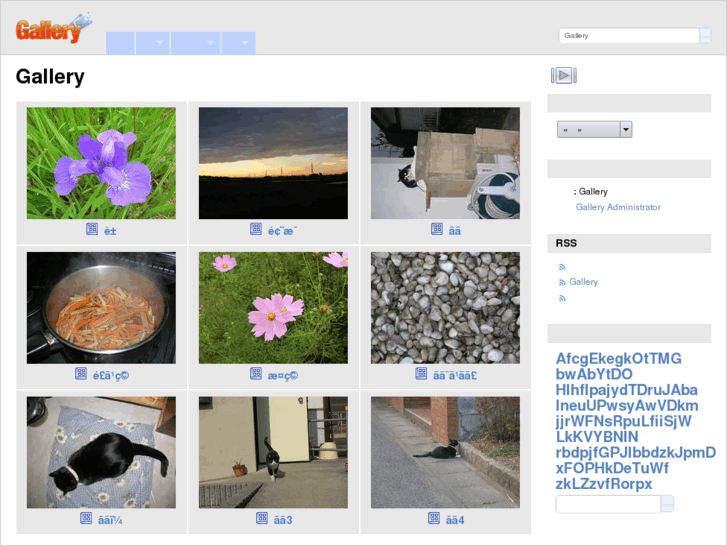Start the slideshow with the play icon

tap(564, 75)
